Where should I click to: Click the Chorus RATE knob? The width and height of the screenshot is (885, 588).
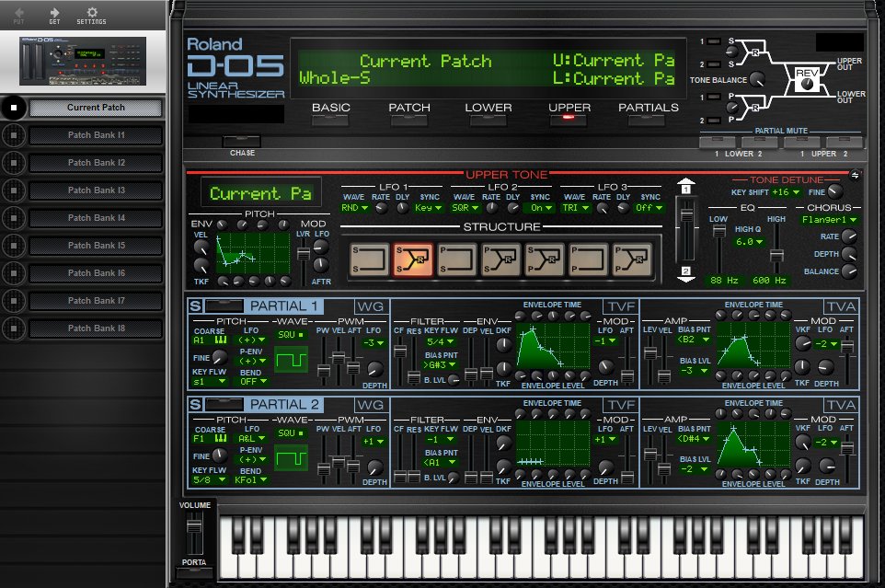[849, 236]
